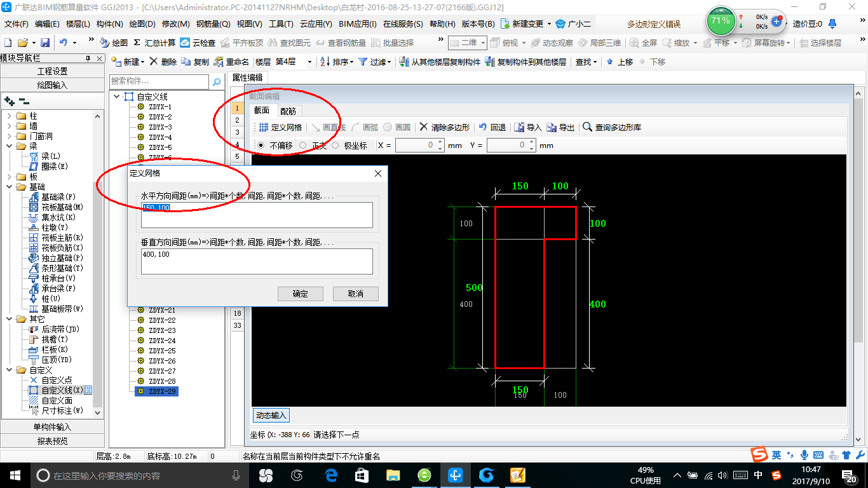Delete component with the 删除 button

click(164, 62)
